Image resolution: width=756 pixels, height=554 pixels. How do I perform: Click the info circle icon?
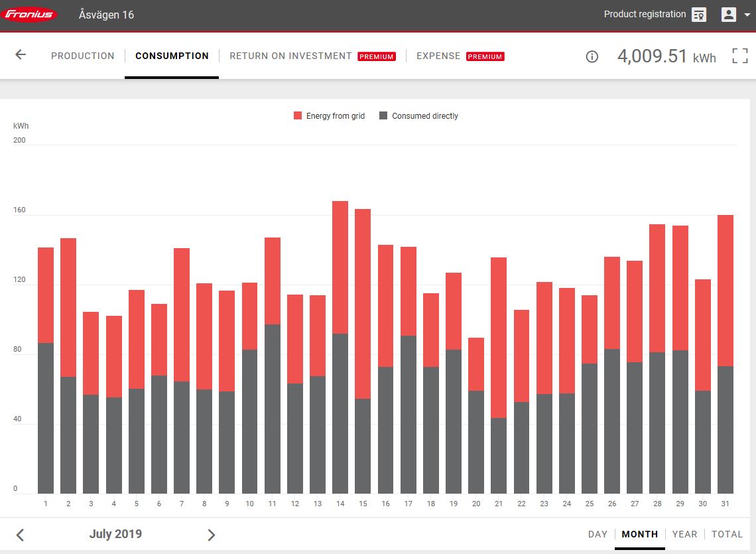point(592,56)
